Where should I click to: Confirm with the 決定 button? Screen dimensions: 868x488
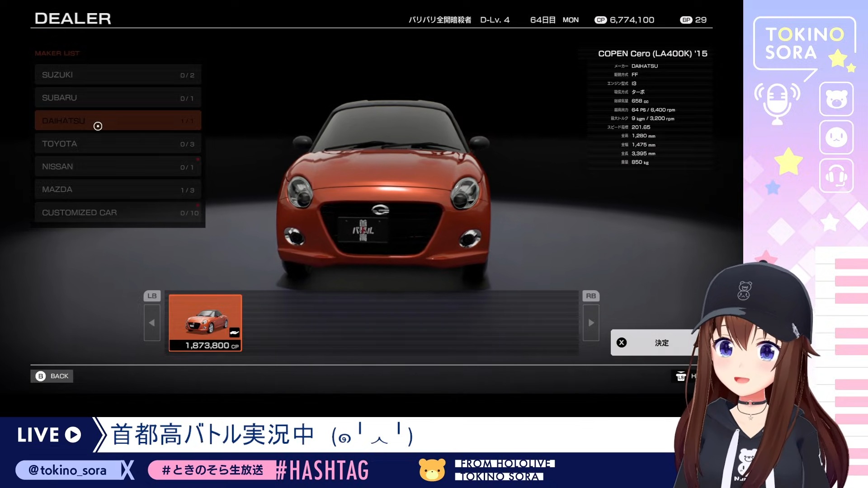point(655,343)
